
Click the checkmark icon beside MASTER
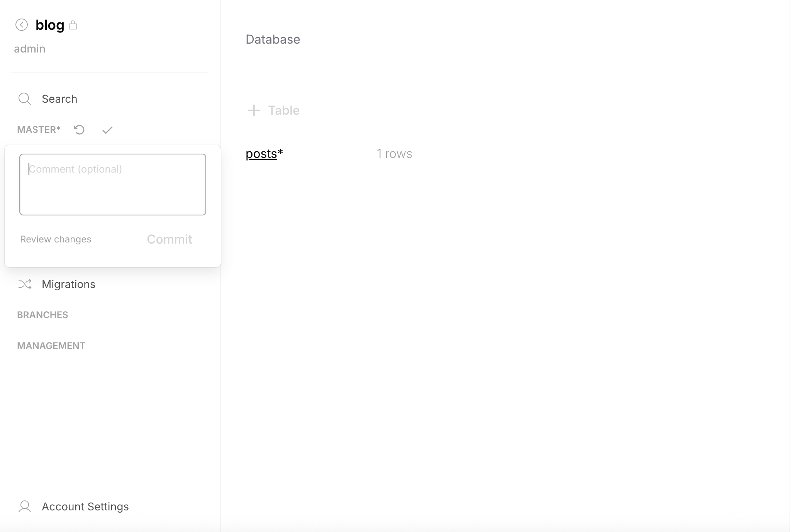pyautogui.click(x=107, y=130)
